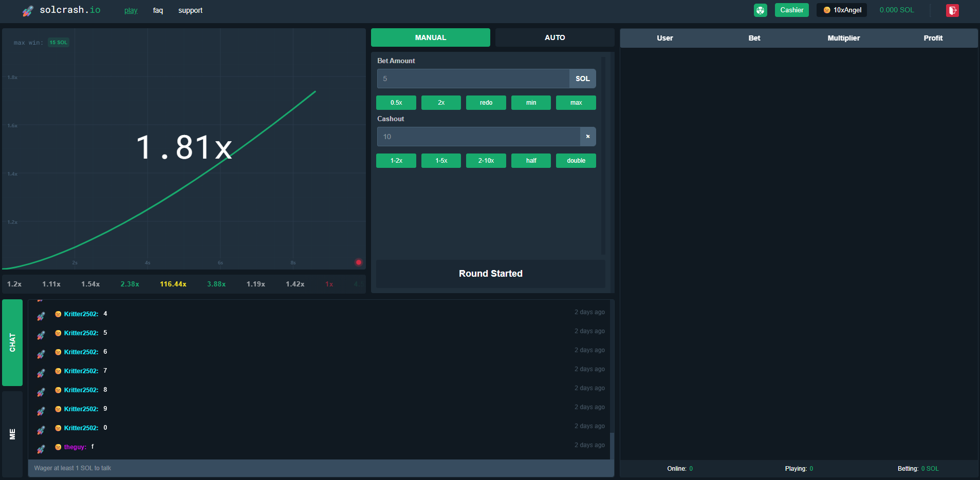
Task: Click the solcrash.io rocket logo
Action: tap(28, 11)
